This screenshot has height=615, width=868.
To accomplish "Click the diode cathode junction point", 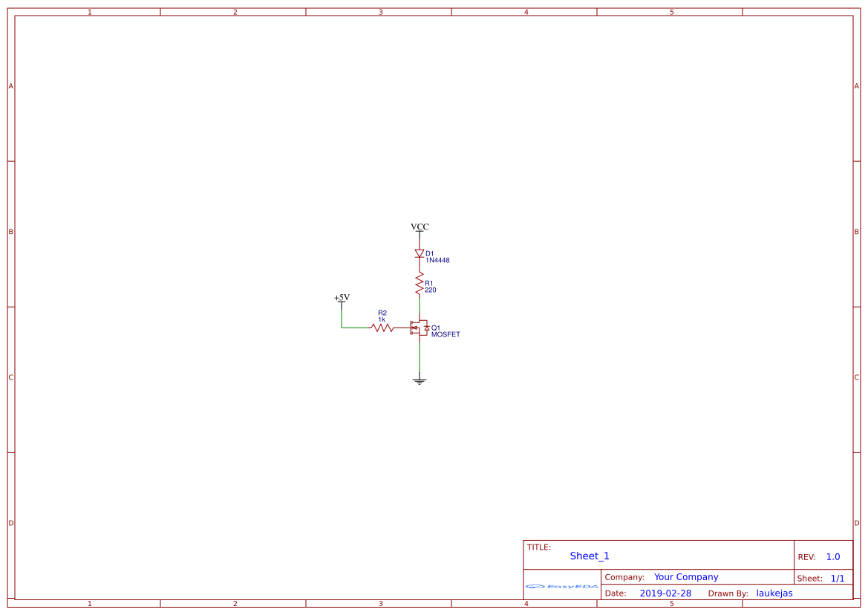I will click(x=420, y=258).
